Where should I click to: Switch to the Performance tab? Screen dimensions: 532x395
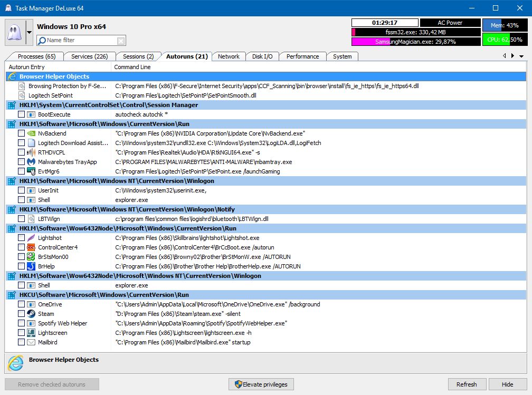pos(302,56)
